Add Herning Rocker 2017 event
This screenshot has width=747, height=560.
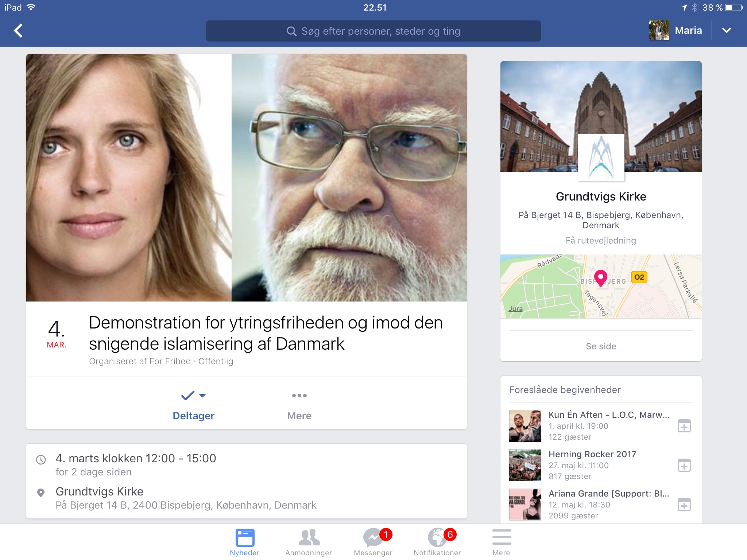tap(684, 466)
